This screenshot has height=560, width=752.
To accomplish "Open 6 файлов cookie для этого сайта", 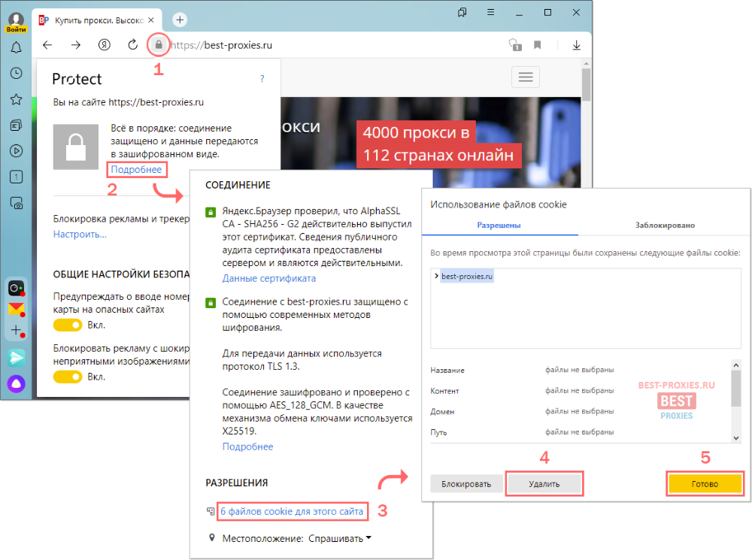I will (x=292, y=512).
